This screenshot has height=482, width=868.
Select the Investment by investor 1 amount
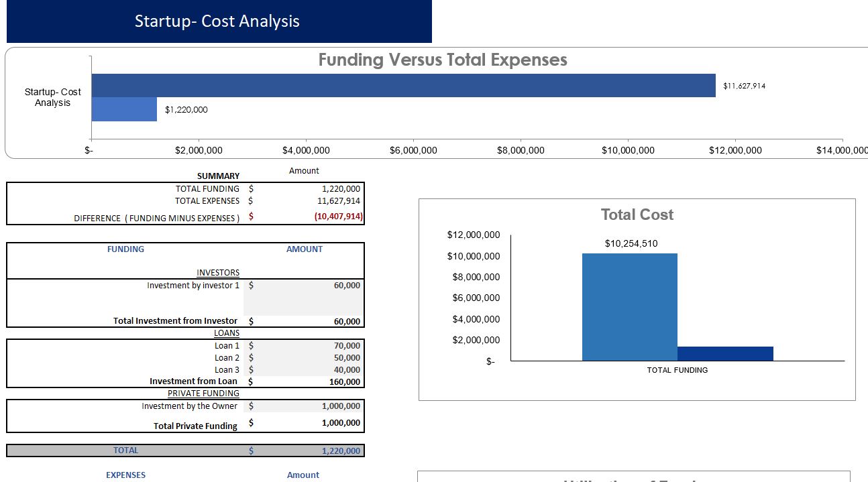pyautogui.click(x=322, y=285)
